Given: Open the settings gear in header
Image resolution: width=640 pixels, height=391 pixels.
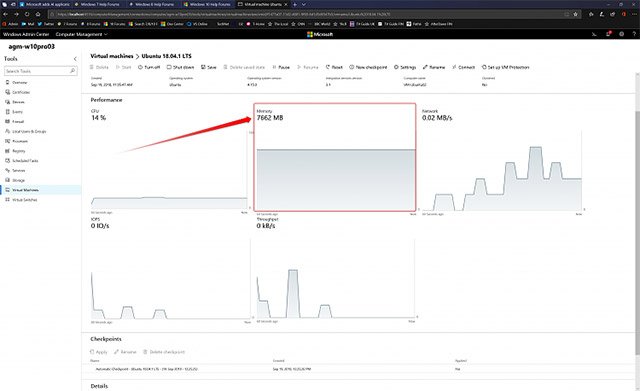Looking at the screenshot, I should (x=621, y=34).
